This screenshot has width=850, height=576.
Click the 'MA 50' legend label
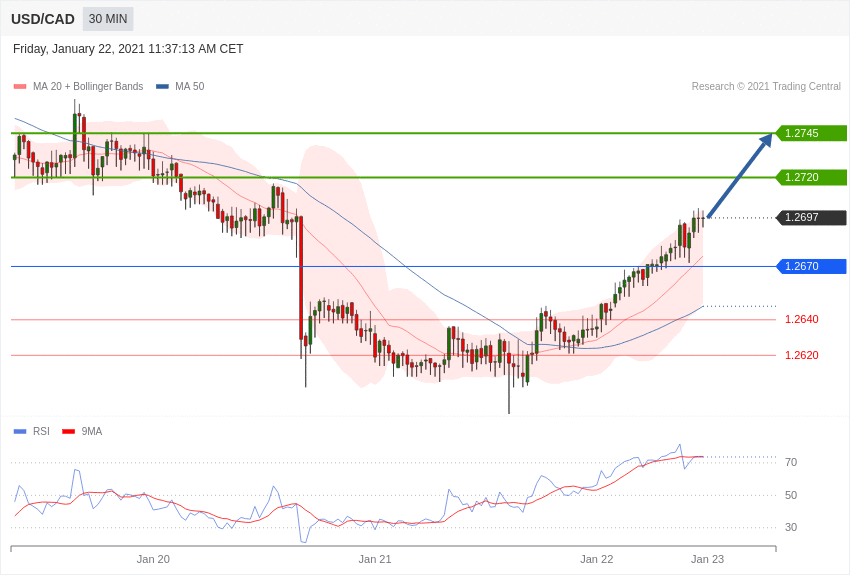click(190, 86)
